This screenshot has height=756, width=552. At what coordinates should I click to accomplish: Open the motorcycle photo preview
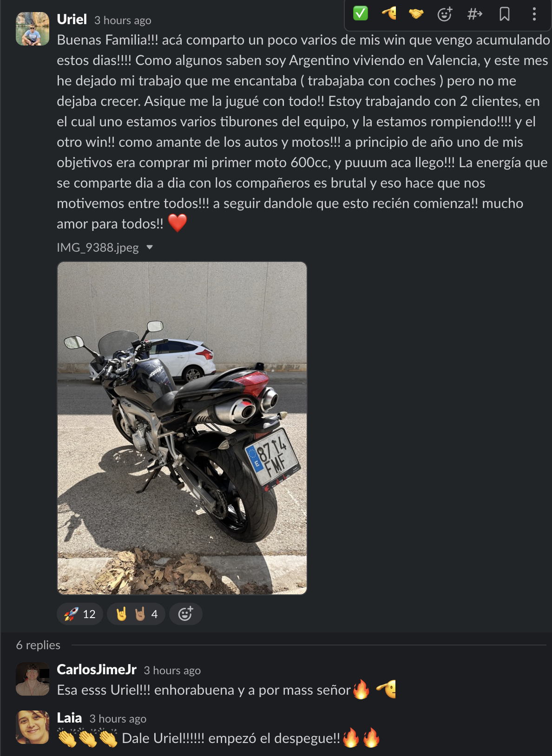(x=182, y=428)
